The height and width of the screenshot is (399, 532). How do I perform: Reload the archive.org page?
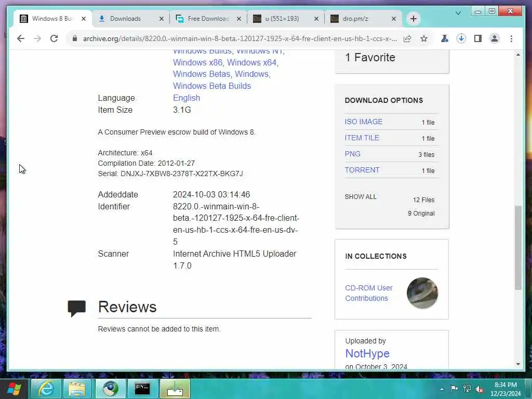pos(54,38)
